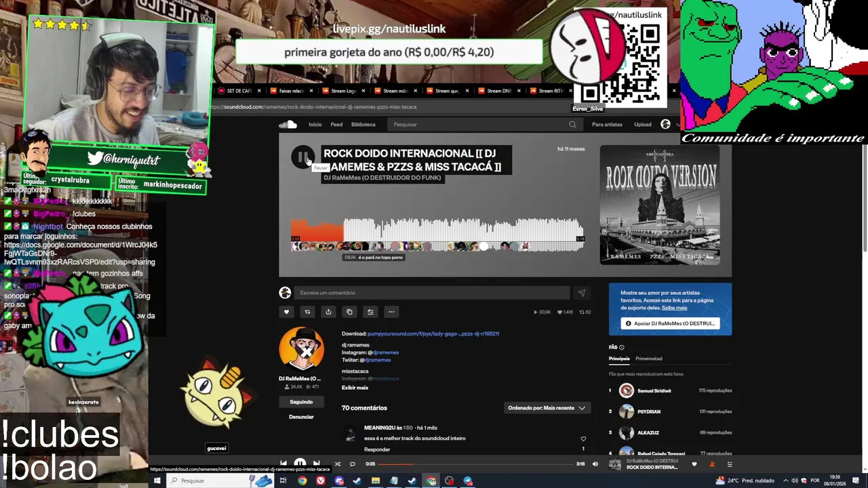Open the DJ RaMeMes avatar picture
Image resolution: width=868 pixels, height=488 pixels.
point(301,349)
